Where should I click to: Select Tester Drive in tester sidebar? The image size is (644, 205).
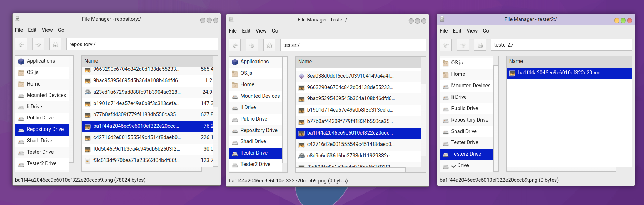pos(256,153)
